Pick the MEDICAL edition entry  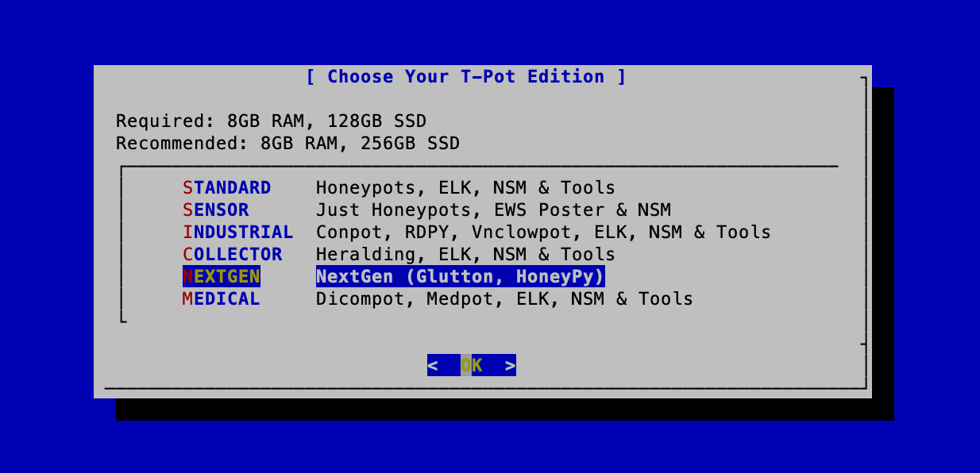pyautogui.click(x=222, y=299)
